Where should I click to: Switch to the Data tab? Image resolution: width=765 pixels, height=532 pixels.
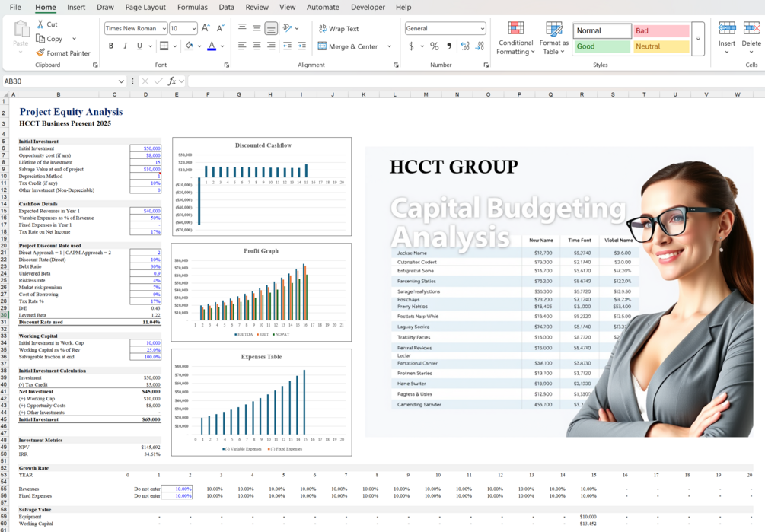(x=226, y=8)
